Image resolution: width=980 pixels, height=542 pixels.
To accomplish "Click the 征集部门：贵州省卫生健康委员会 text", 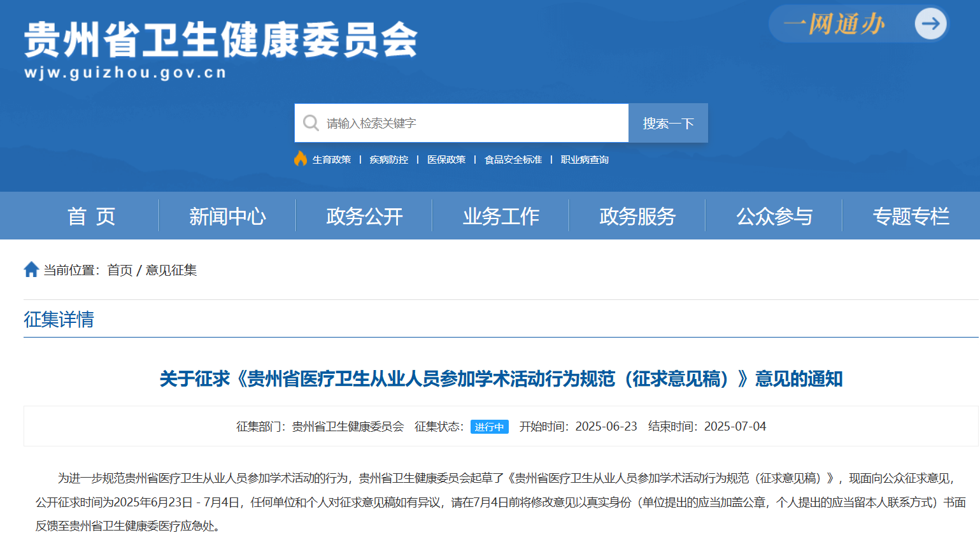I will click(x=320, y=427).
